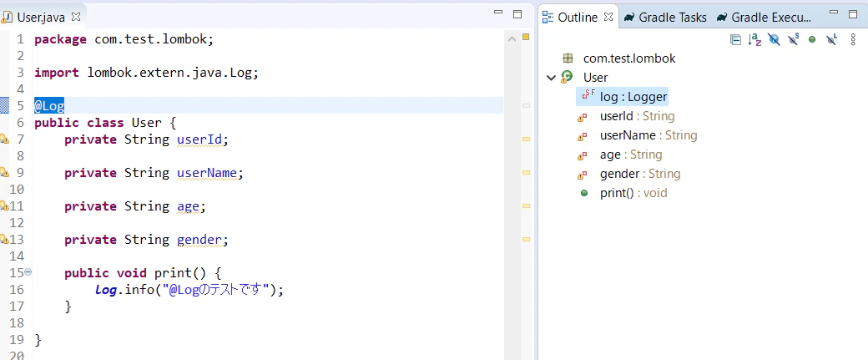This screenshot has width=868, height=360.
Task: Click warning marker on line 7
Action: pyautogui.click(x=4, y=139)
